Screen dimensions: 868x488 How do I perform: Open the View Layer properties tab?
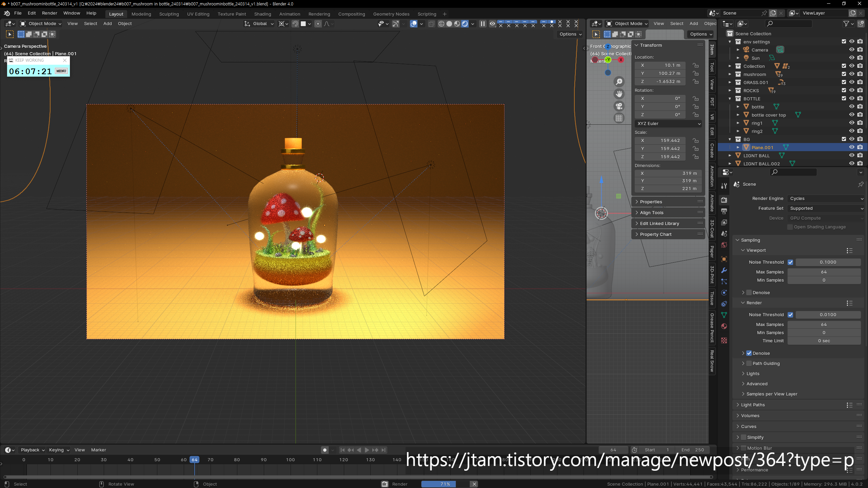click(x=724, y=222)
